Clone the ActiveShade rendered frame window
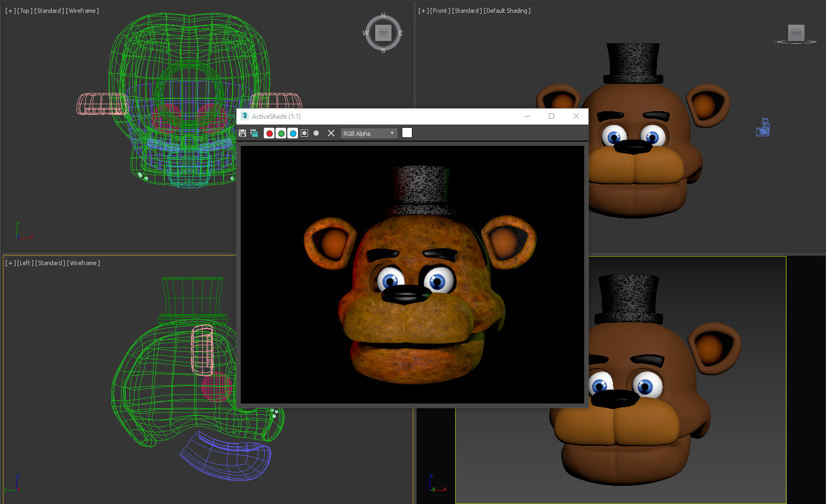This screenshot has height=504, width=826. click(x=254, y=133)
